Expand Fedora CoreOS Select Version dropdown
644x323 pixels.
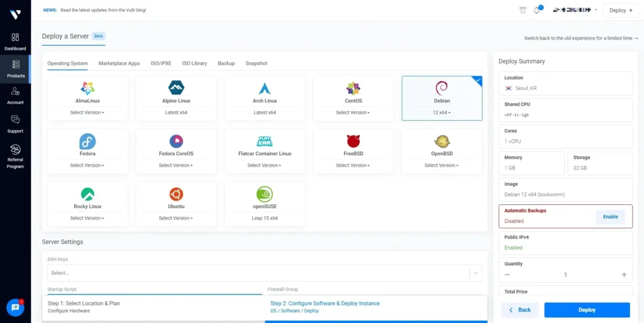[x=176, y=165]
